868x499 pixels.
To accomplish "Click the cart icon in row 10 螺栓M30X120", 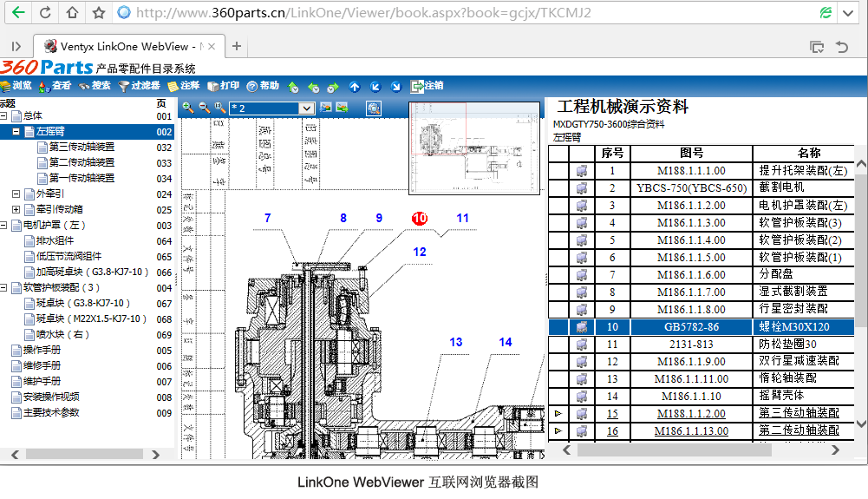I will pos(581,327).
